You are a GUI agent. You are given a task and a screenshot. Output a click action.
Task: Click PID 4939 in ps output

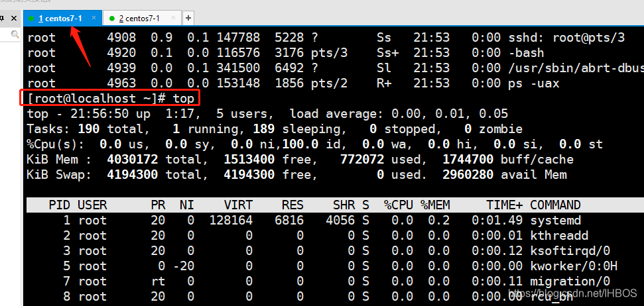click(121, 68)
